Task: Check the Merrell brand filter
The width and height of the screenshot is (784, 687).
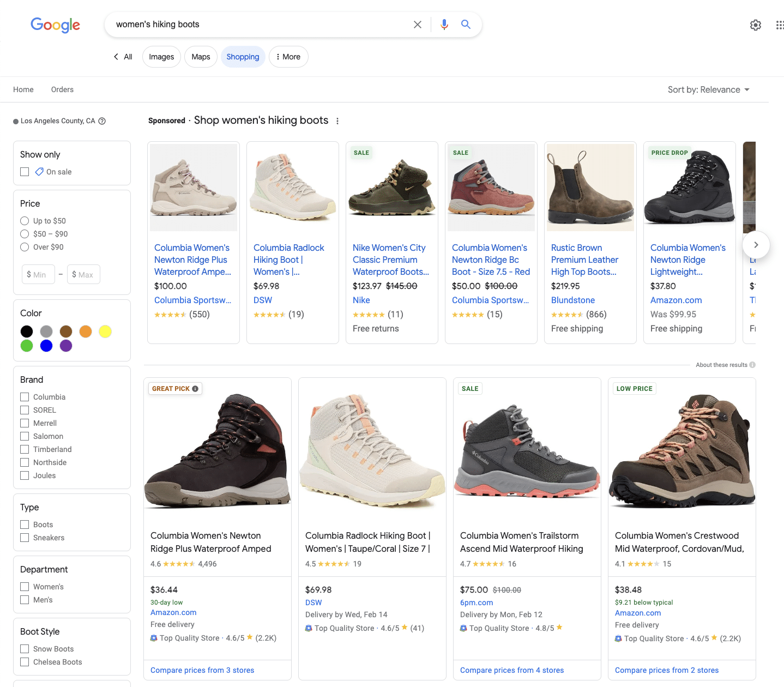Action: [x=25, y=423]
